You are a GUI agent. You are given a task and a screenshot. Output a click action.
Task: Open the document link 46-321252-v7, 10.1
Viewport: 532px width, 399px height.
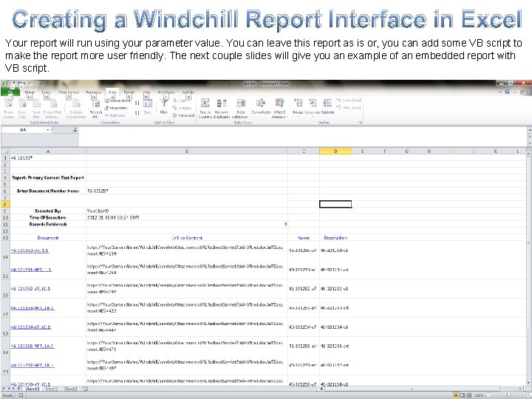point(30,289)
